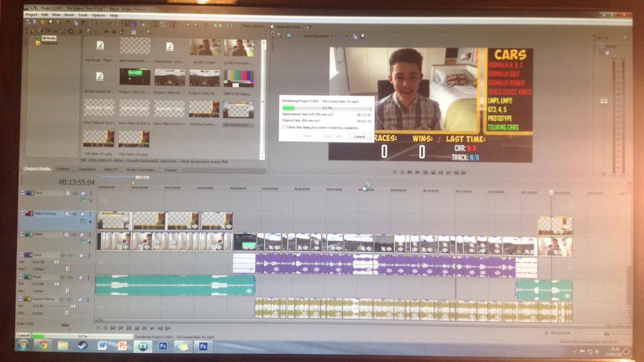Select the Media Bins folder

point(49,43)
